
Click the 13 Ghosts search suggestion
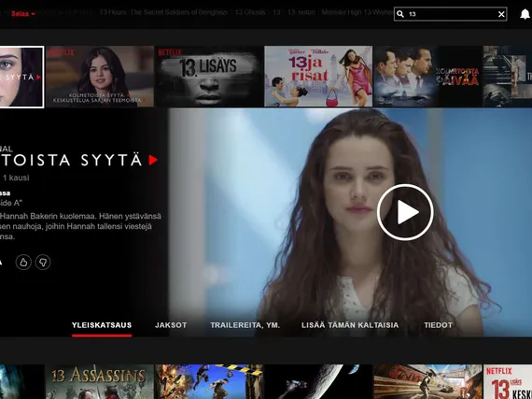click(250, 12)
